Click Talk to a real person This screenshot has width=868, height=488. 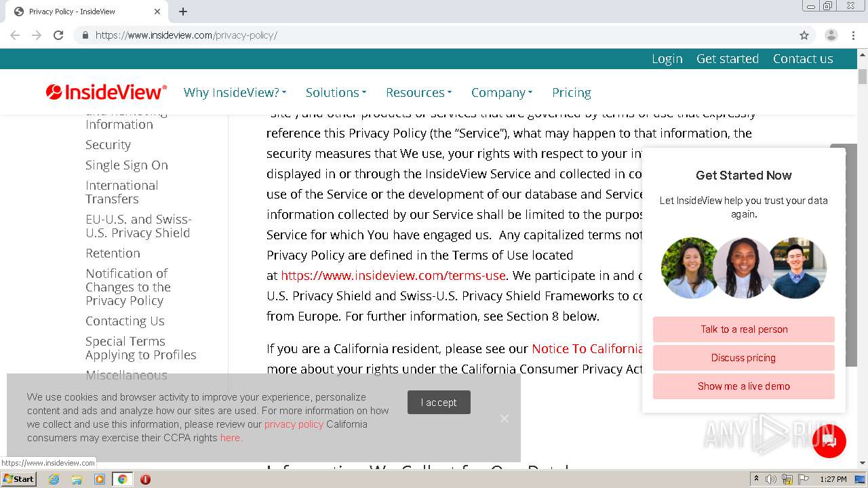[x=744, y=329]
